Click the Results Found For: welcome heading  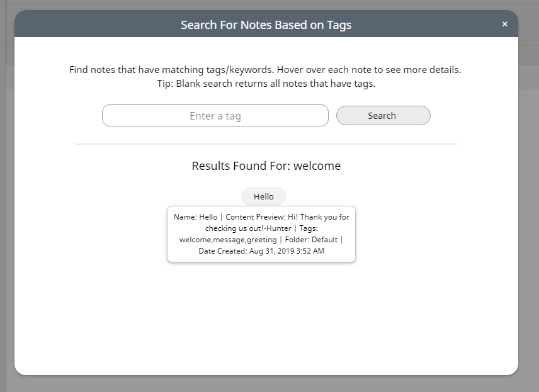266,166
